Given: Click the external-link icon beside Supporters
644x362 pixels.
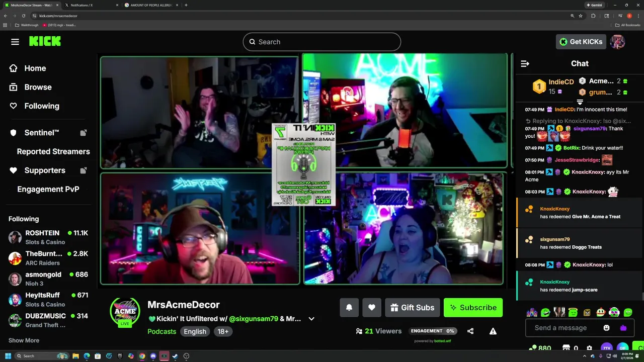Looking at the screenshot, I should click(x=84, y=170).
